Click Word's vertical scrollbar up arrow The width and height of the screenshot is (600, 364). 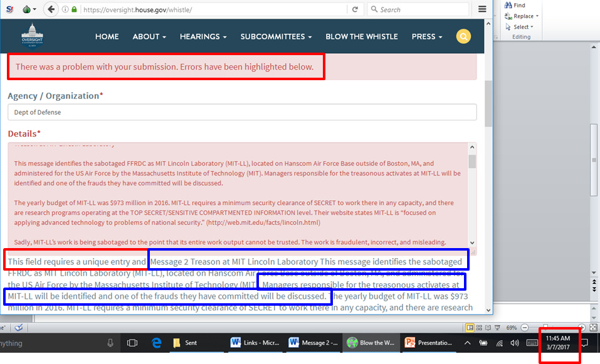pos(594,47)
